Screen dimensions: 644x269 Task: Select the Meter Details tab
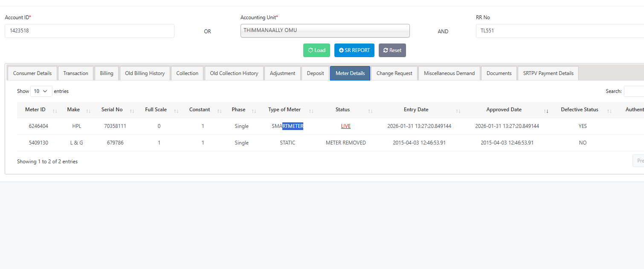tap(350, 73)
